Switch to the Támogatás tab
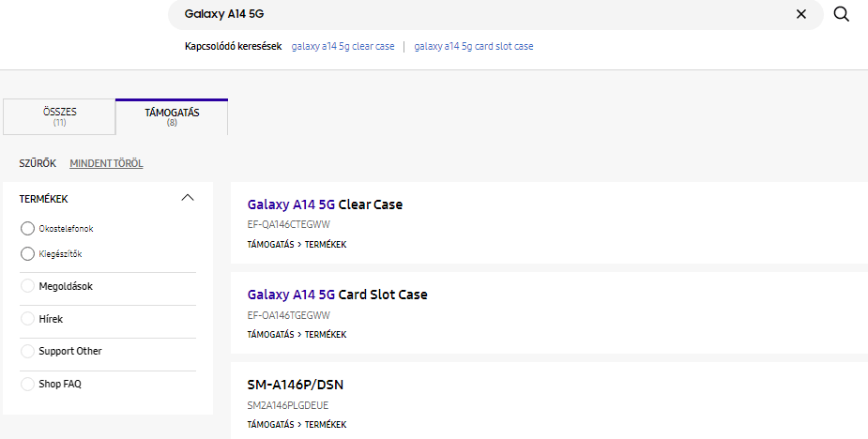The height and width of the screenshot is (439, 868). point(172,116)
